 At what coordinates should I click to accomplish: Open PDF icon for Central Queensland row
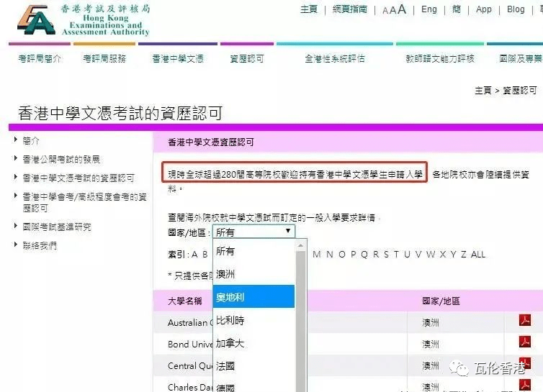(x=525, y=365)
